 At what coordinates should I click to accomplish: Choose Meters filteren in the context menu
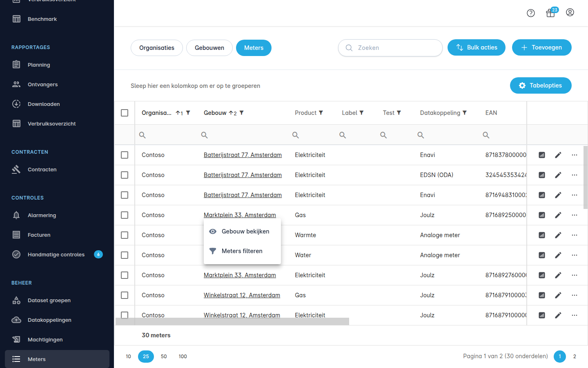242,251
